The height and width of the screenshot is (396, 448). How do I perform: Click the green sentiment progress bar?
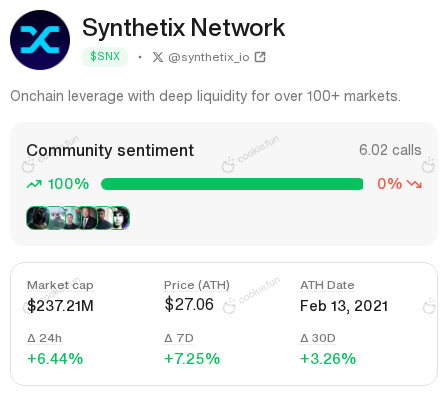coord(232,184)
